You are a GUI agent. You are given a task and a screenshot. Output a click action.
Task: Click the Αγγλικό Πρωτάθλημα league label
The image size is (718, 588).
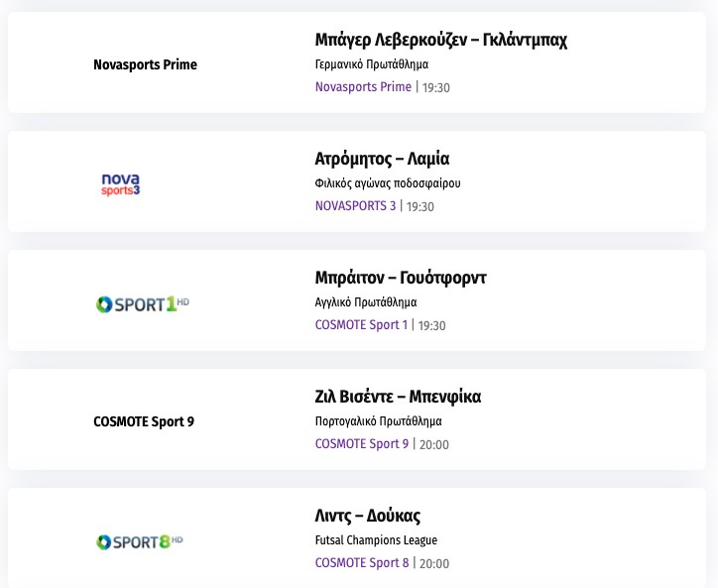(366, 302)
